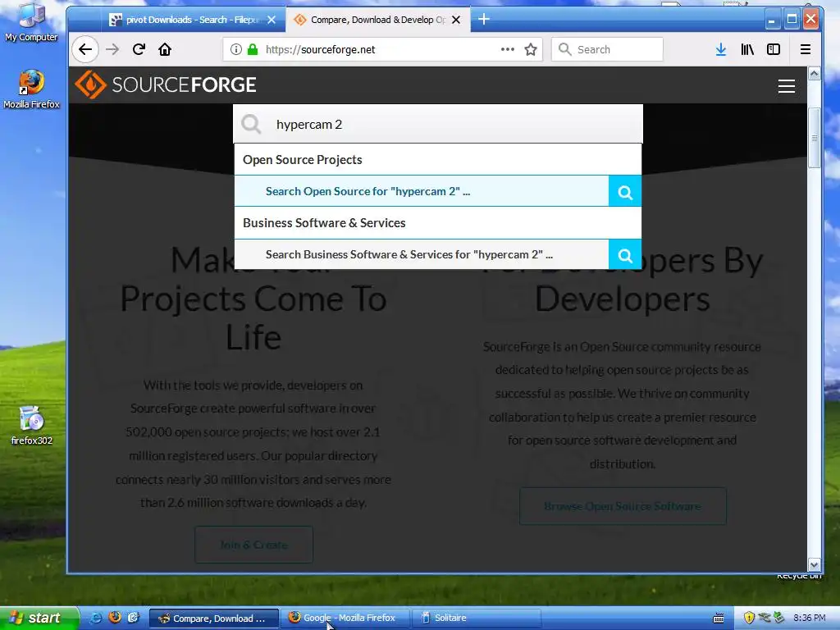Click the Business Software & Services heading
840x630 pixels.
click(x=324, y=223)
